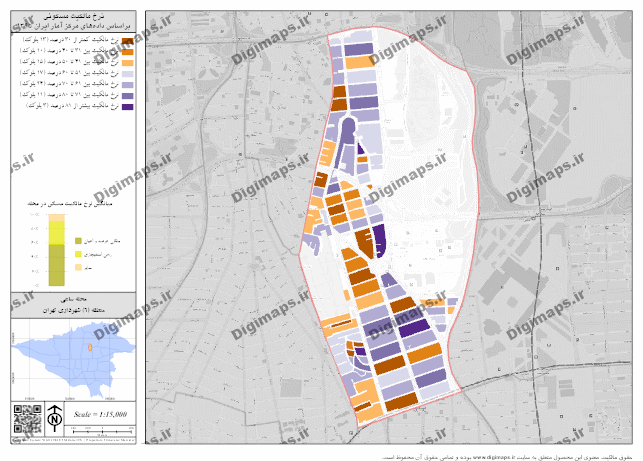Click the legend row text for over 81 percent ownership
Viewport: 643px width, 461px height.
tap(73, 106)
